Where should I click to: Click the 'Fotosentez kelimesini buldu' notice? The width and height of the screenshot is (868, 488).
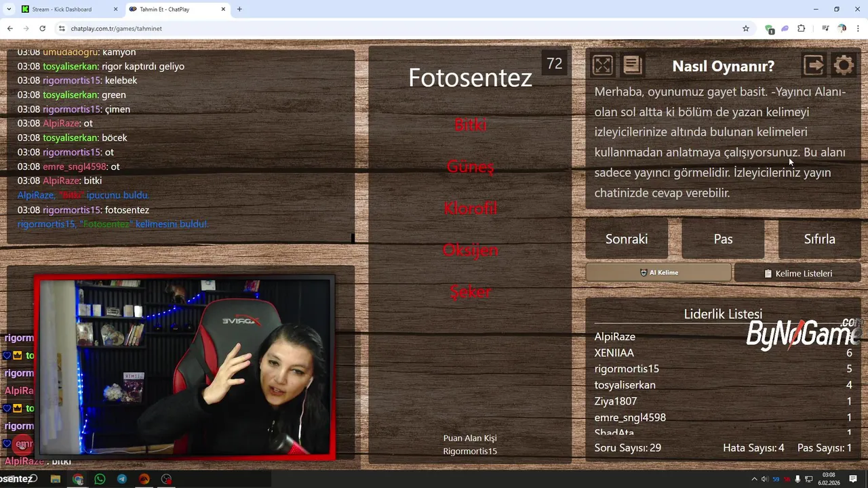113,224
